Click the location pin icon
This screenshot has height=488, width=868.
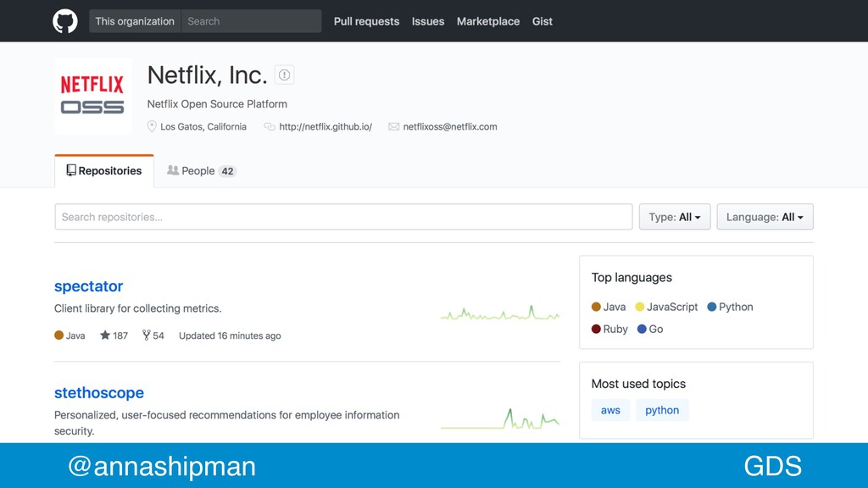[x=152, y=127]
